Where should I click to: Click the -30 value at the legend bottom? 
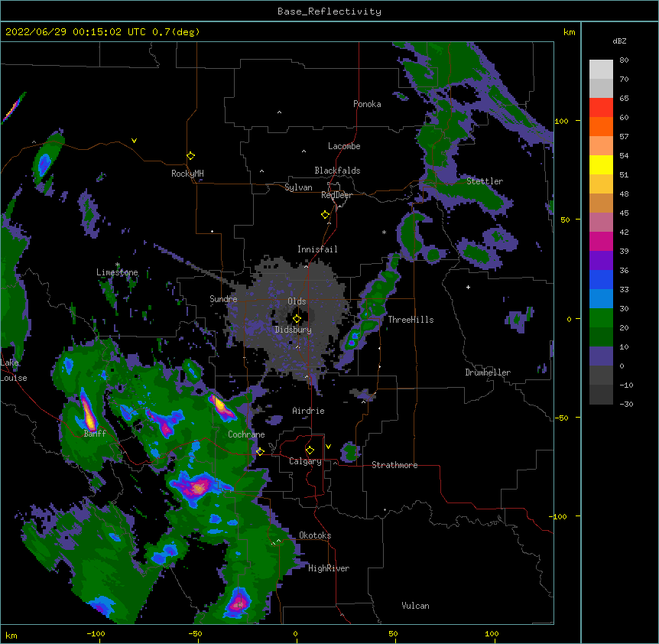(x=626, y=405)
